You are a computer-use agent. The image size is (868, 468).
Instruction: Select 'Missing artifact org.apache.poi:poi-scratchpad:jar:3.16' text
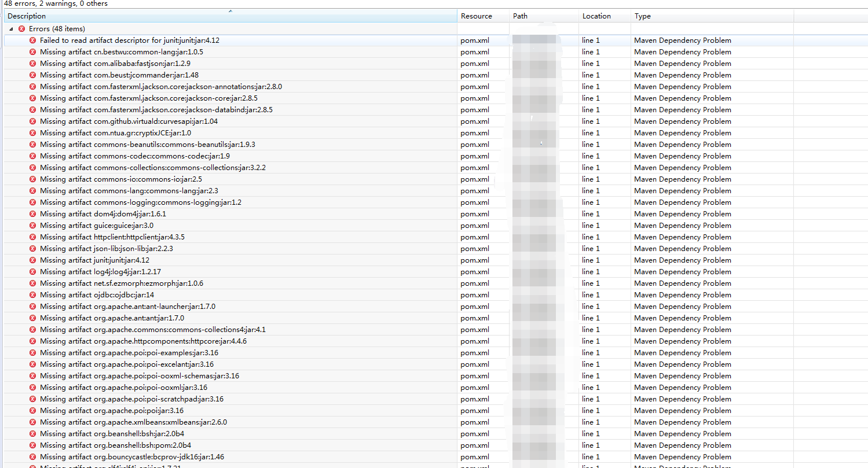(131, 399)
